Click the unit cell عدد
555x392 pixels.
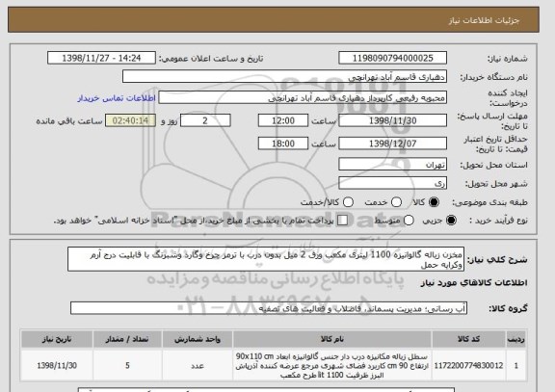coord(198,365)
